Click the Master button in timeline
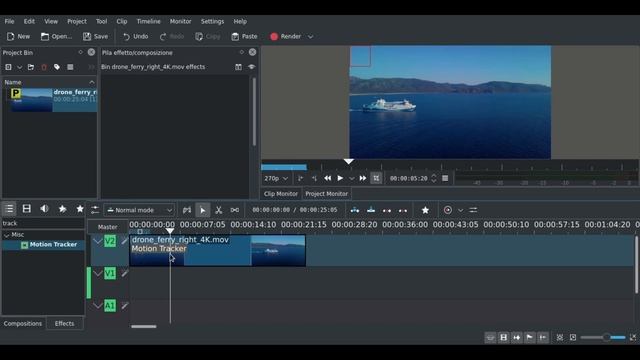The width and height of the screenshot is (640, 360). (x=108, y=227)
